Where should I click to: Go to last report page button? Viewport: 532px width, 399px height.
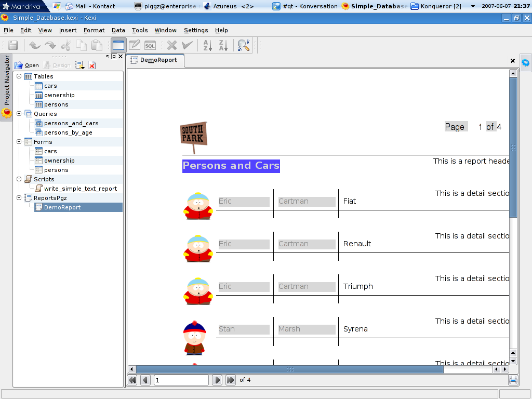point(230,380)
